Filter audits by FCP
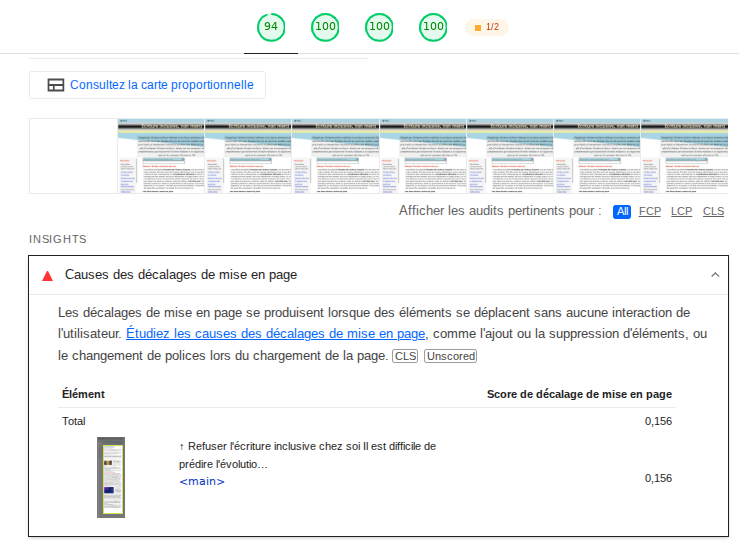The height and width of the screenshot is (545, 739). 650,212
